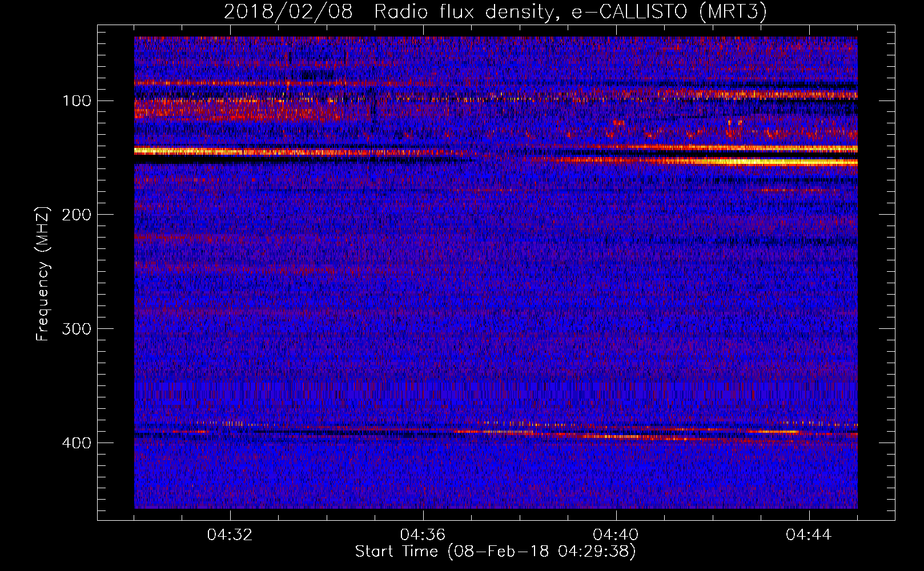Click the 'Frequency (MHZ)' axis label
924x571 pixels.
[43, 274]
